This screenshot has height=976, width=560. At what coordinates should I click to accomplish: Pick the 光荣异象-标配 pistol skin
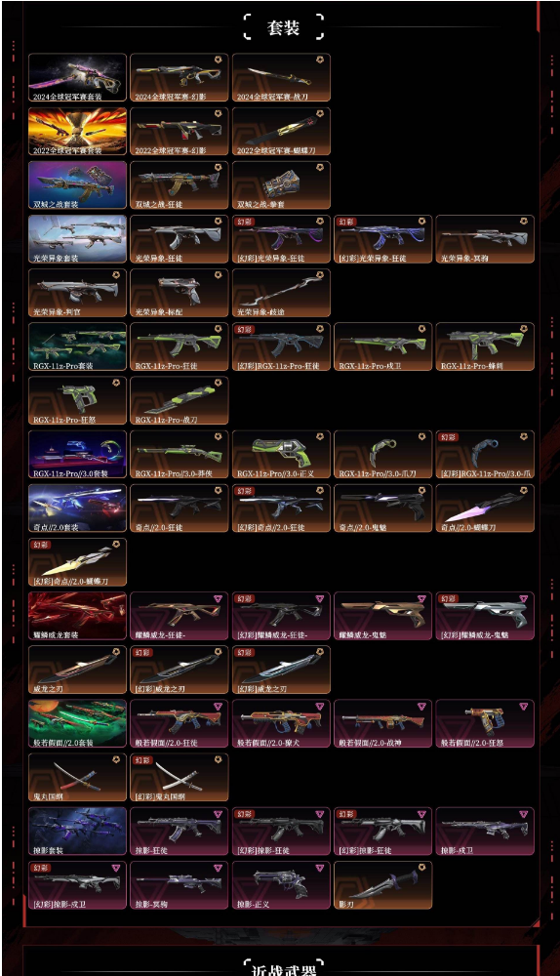point(180,293)
